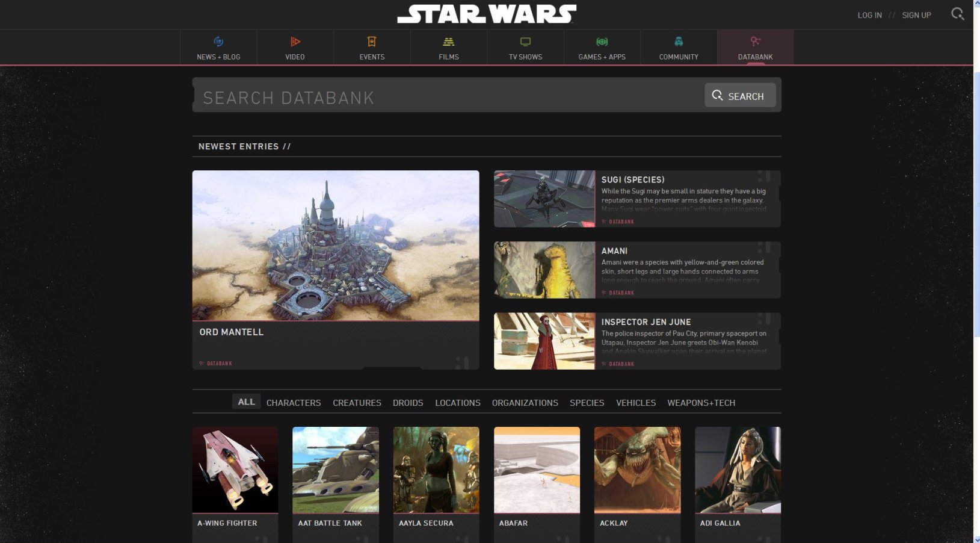
Task: Click the Sign Up link
Action: coord(916,15)
